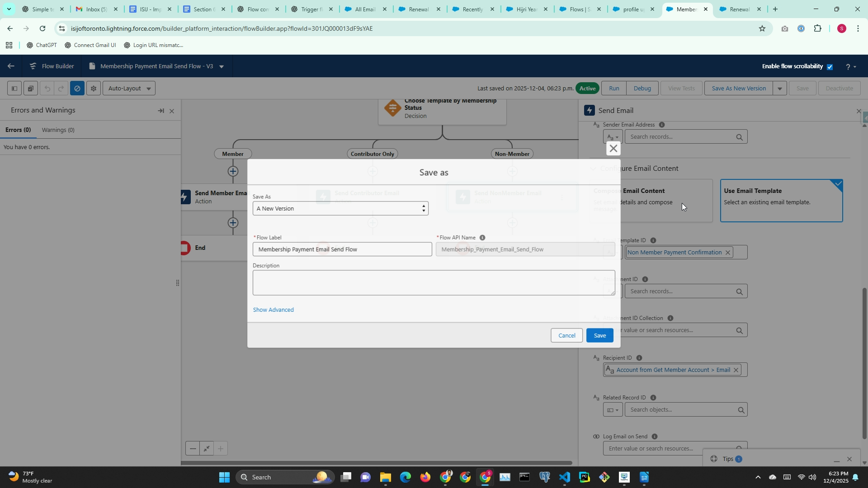Image resolution: width=868 pixels, height=488 pixels.
Task: Switch to the Warnings (0) tab
Action: pos(58,130)
